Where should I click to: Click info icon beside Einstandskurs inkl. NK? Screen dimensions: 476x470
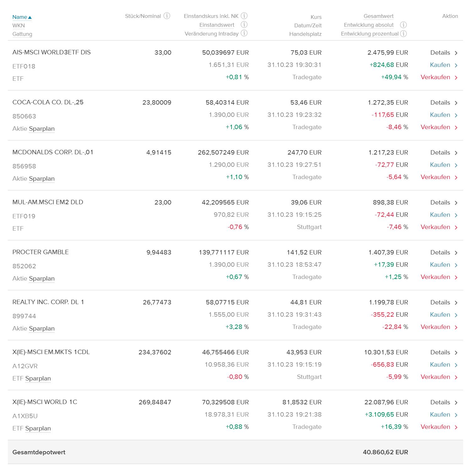(244, 16)
